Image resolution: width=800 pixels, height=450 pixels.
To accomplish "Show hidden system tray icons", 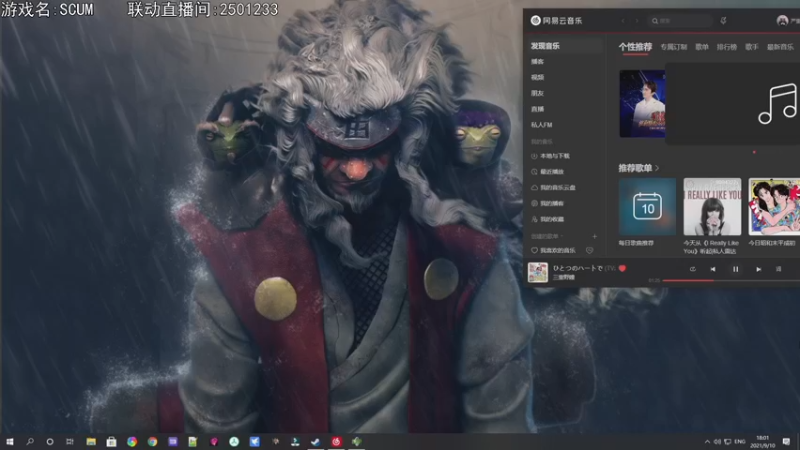I will coord(707,442).
